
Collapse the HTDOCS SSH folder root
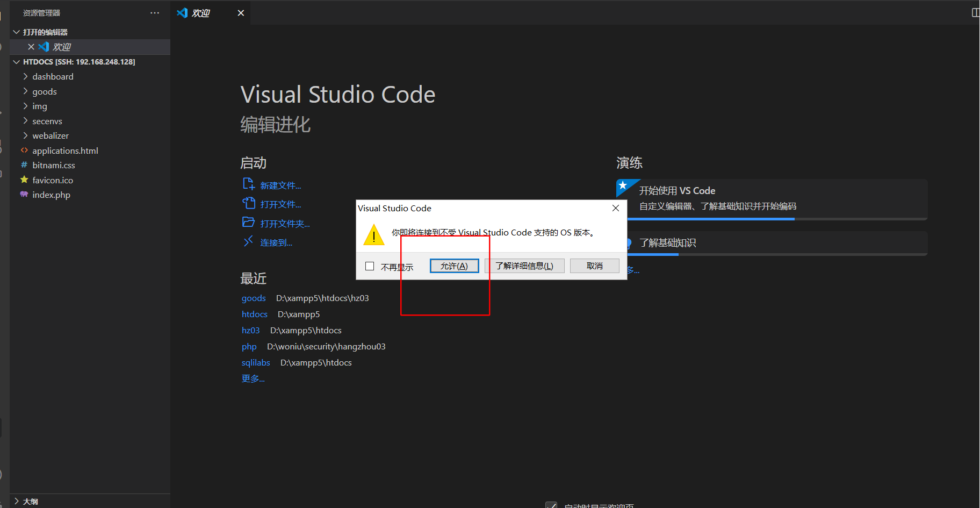coord(16,62)
